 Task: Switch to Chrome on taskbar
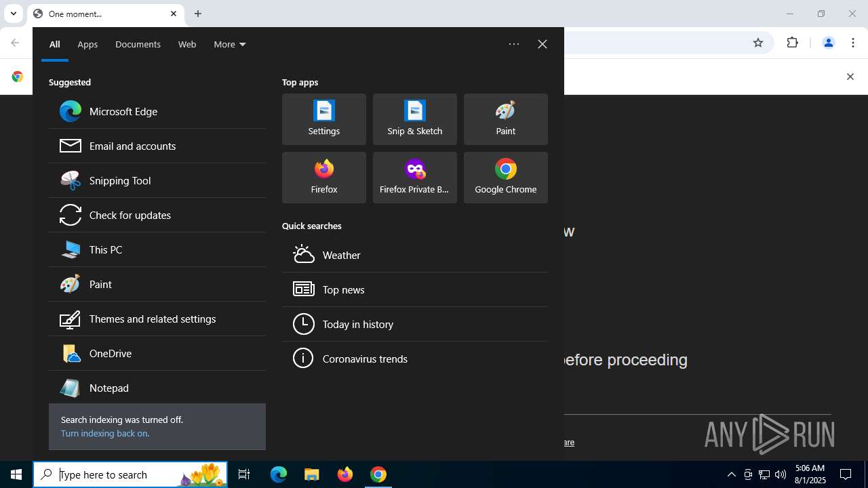(x=378, y=474)
